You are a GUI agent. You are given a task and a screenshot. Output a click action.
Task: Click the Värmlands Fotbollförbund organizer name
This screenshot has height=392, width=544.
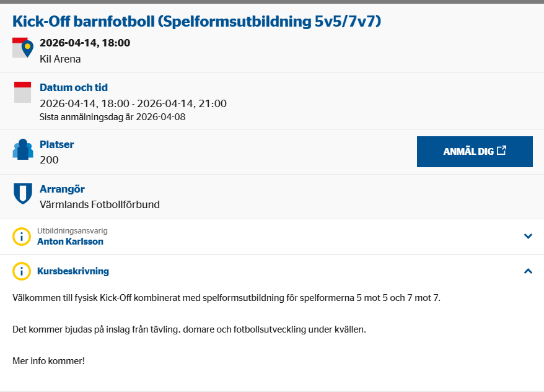100,204
